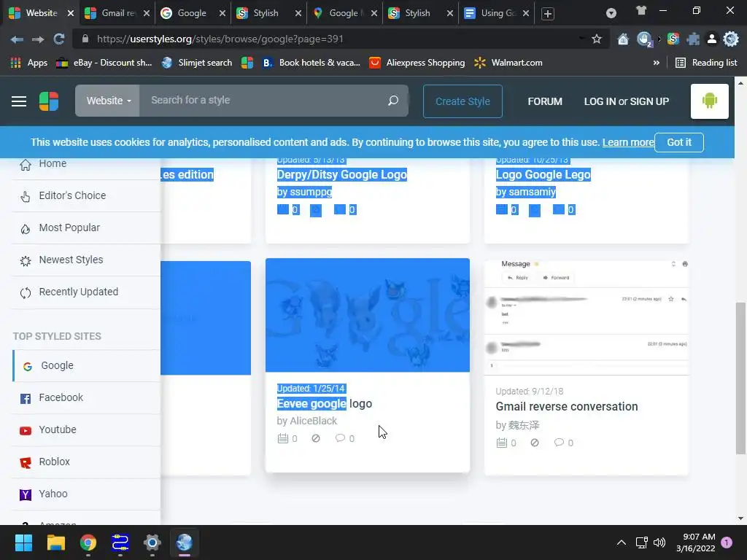Open the FORUM link
The height and width of the screenshot is (560, 747).
(545, 101)
